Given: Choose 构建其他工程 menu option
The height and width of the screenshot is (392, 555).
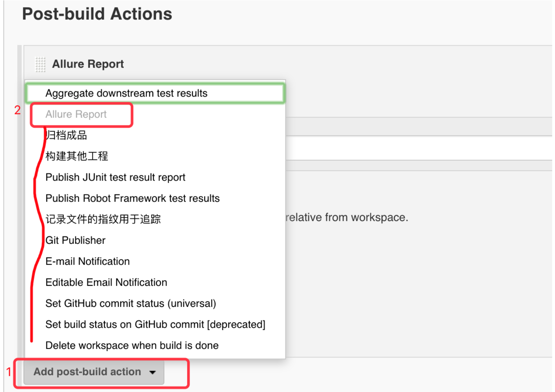Looking at the screenshot, I should click(77, 156).
